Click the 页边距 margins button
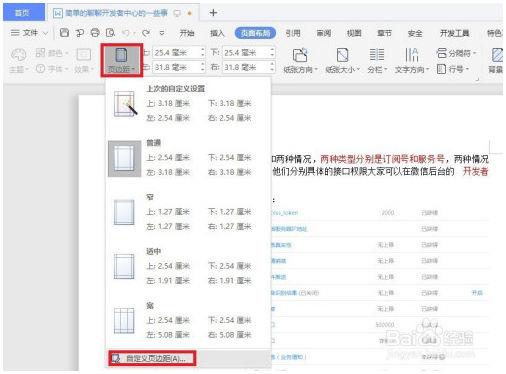506x374 pixels. (122, 60)
